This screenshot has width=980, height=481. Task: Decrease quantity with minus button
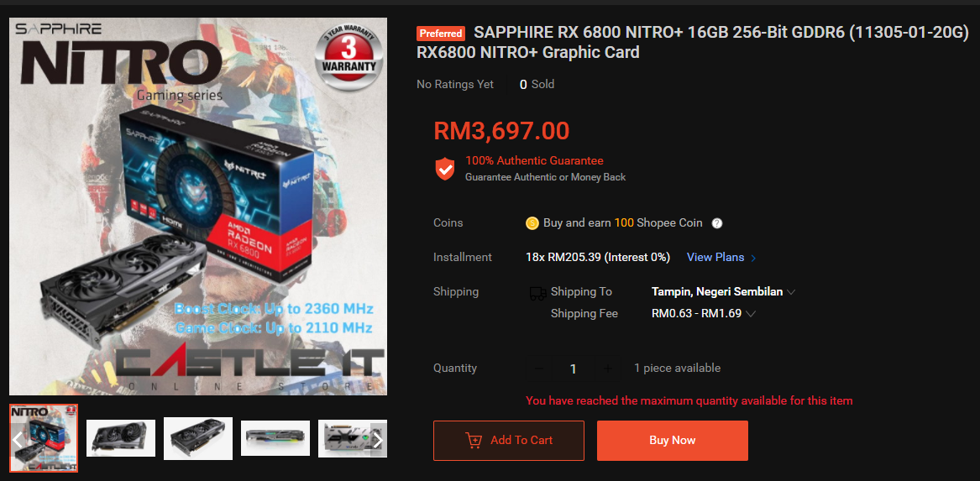tap(539, 369)
